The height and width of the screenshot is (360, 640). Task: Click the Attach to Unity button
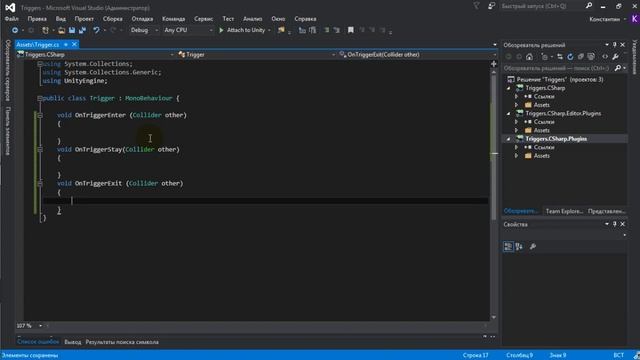[x=245, y=30]
